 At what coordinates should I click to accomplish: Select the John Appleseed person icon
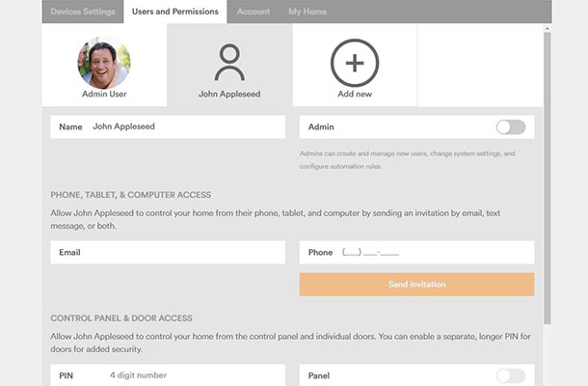coord(229,63)
